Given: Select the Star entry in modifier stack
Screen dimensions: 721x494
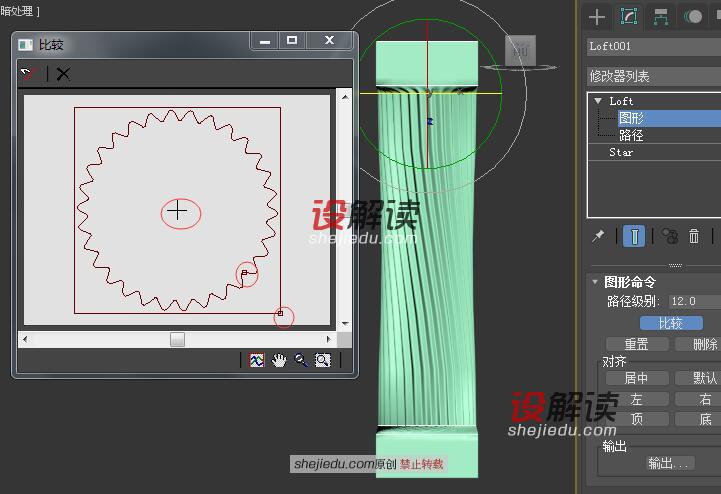Looking at the screenshot, I should 621,152.
